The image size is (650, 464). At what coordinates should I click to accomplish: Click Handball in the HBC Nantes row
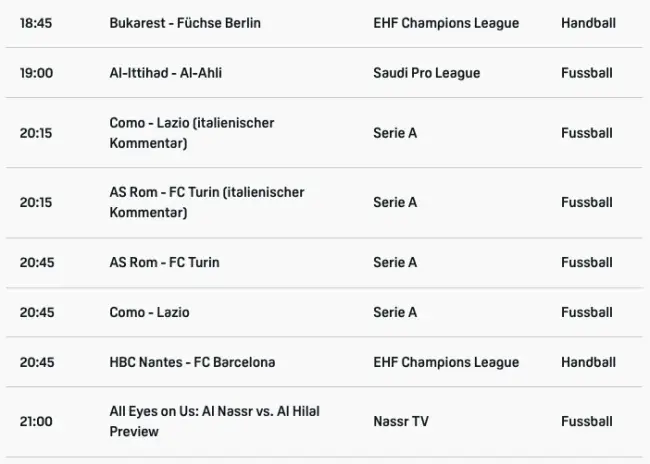tap(586, 362)
